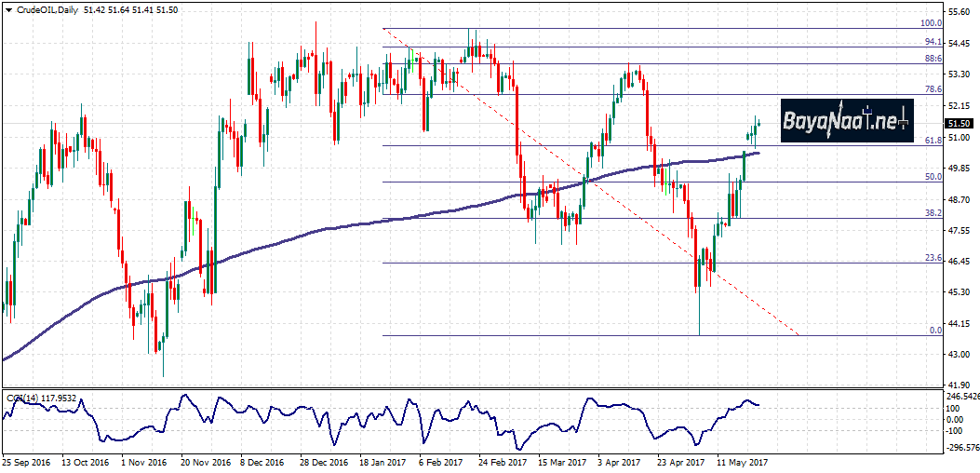Image resolution: width=980 pixels, height=473 pixels.
Task: Select the 61.8 Fibonacci level label
Action: pyautogui.click(x=933, y=140)
